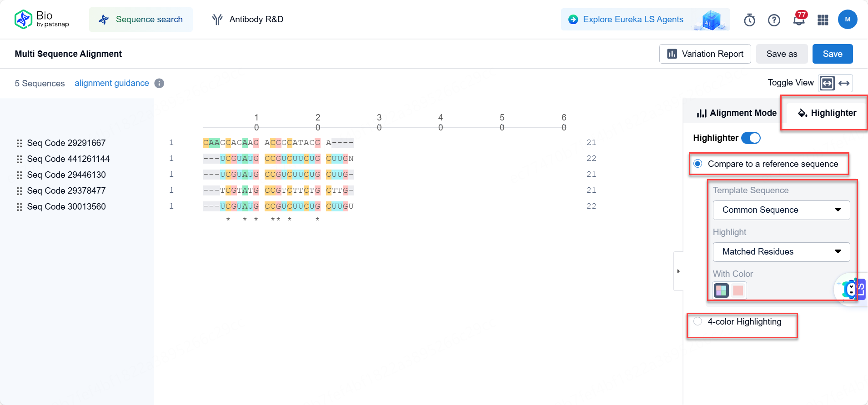868x405 pixels.
Task: Open the user profile avatar
Action: pyautogui.click(x=848, y=20)
